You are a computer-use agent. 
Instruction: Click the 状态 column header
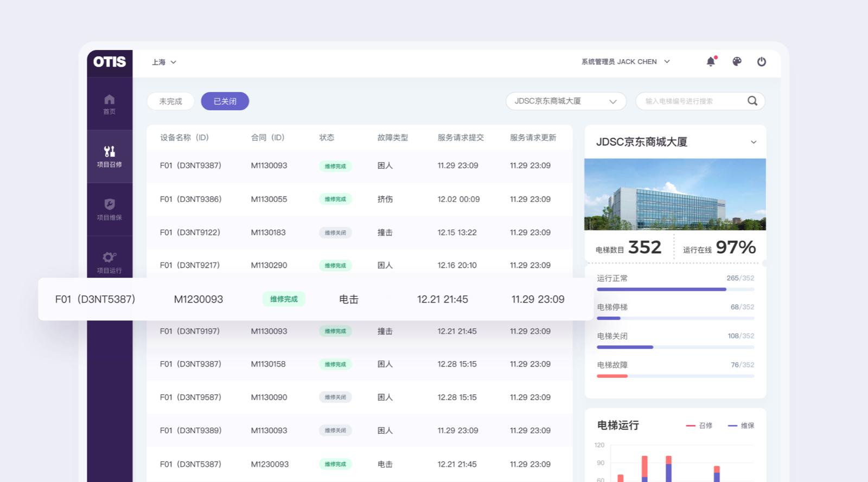[327, 138]
